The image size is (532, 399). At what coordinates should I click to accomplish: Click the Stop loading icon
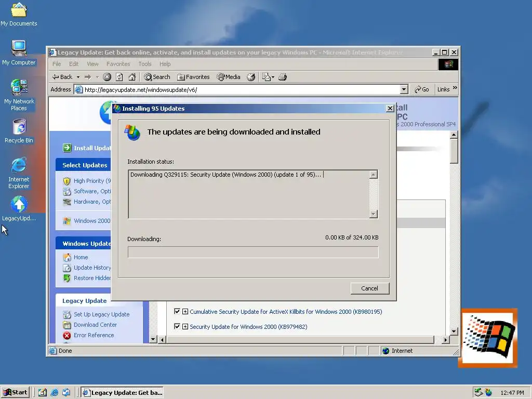tap(107, 77)
